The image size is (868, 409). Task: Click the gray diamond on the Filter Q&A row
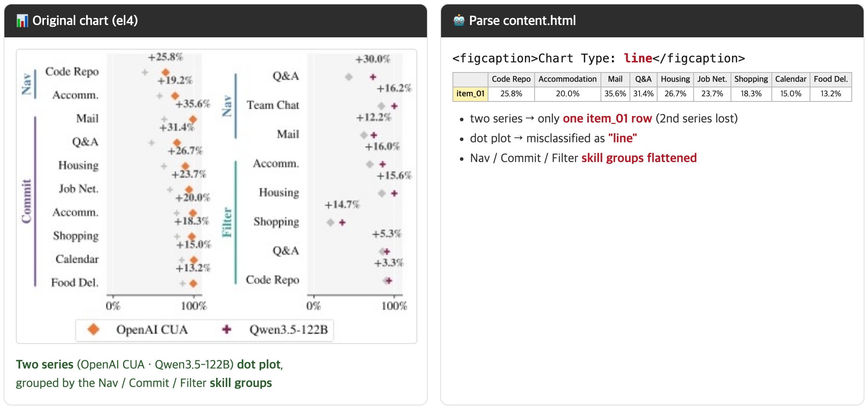[382, 251]
